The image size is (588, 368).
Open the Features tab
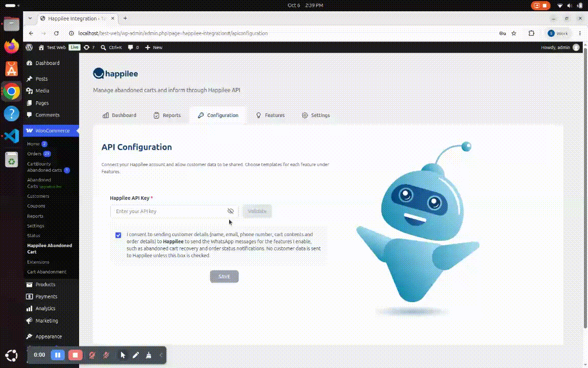click(270, 116)
